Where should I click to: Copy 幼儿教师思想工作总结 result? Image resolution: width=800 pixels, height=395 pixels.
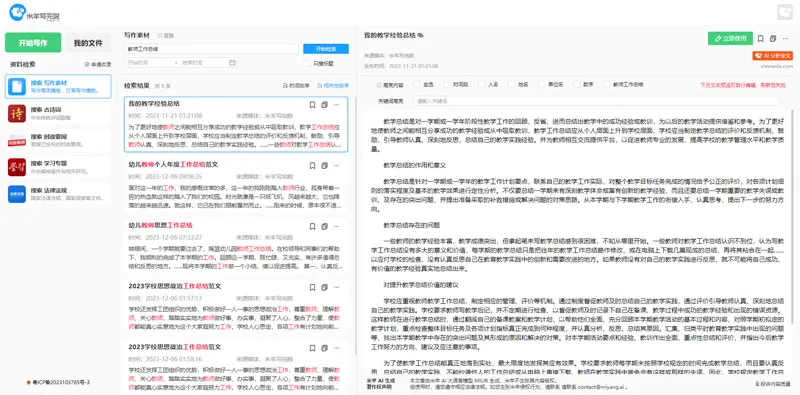(324, 226)
